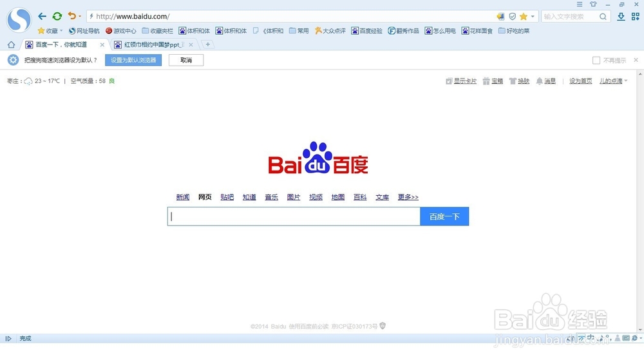Open the 网址导航 bookmark
644x362 pixels.
pos(84,31)
